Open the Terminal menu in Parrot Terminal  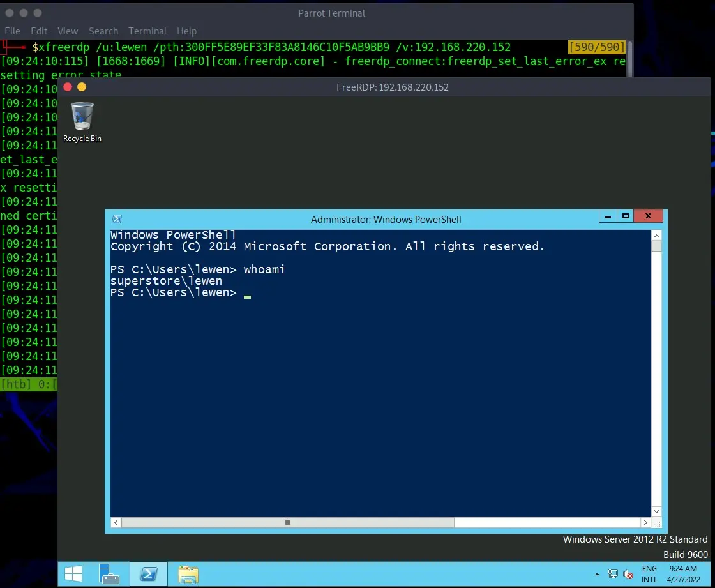coord(147,31)
